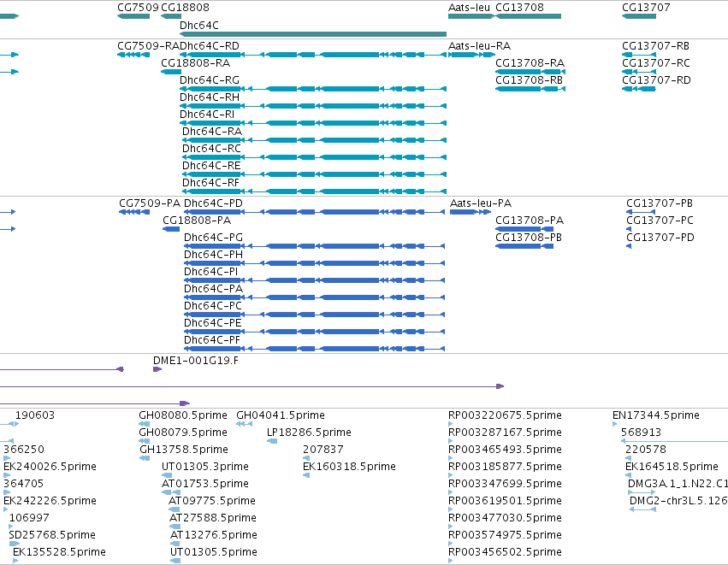Click protein Dhc64C-PI
Image resolution: width=728 pixels, height=565 pixels.
(314, 280)
